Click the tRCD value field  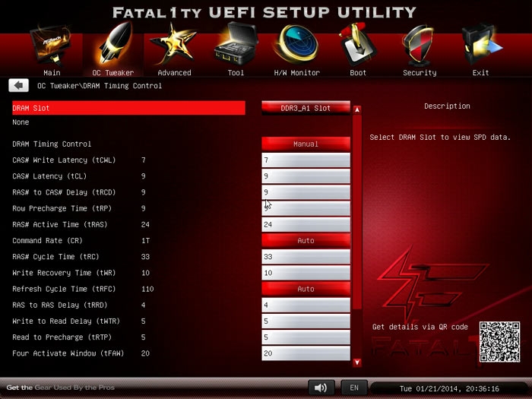click(x=306, y=192)
